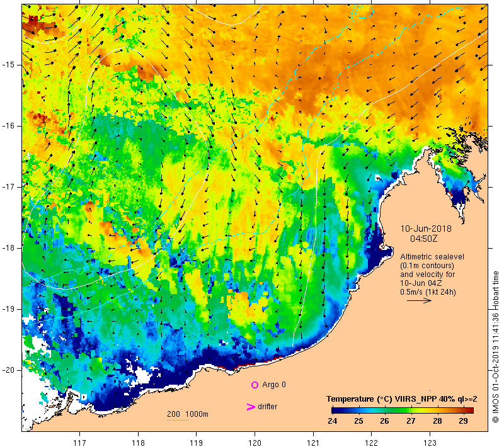Click the longitude axis label 117
The image size is (504, 447).
[x=79, y=443]
